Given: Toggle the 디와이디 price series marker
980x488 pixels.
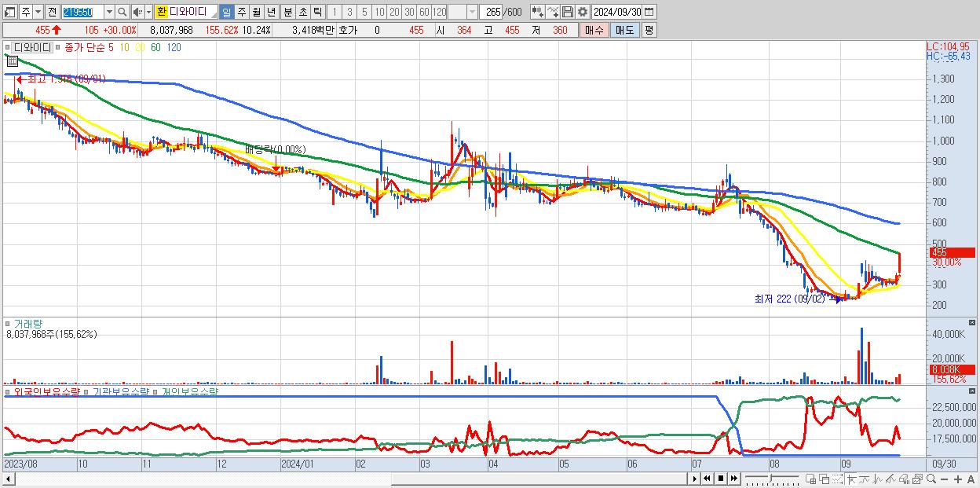Looking at the screenshot, I should tap(7, 47).
